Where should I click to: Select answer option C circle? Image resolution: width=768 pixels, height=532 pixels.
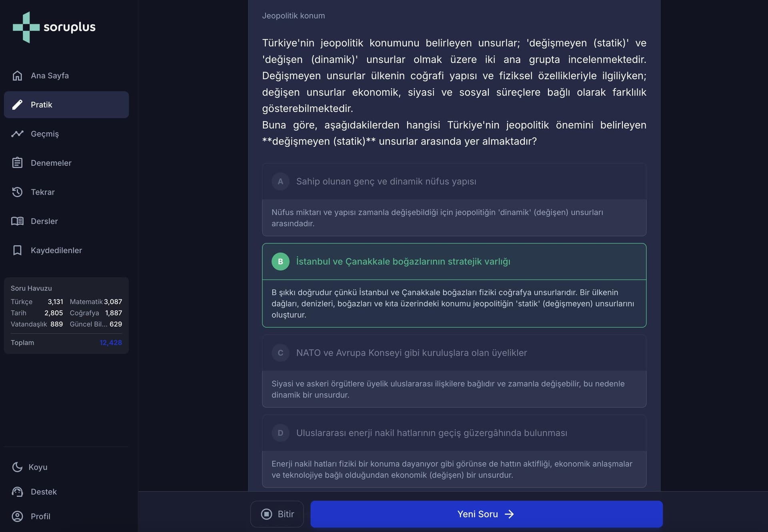click(280, 353)
